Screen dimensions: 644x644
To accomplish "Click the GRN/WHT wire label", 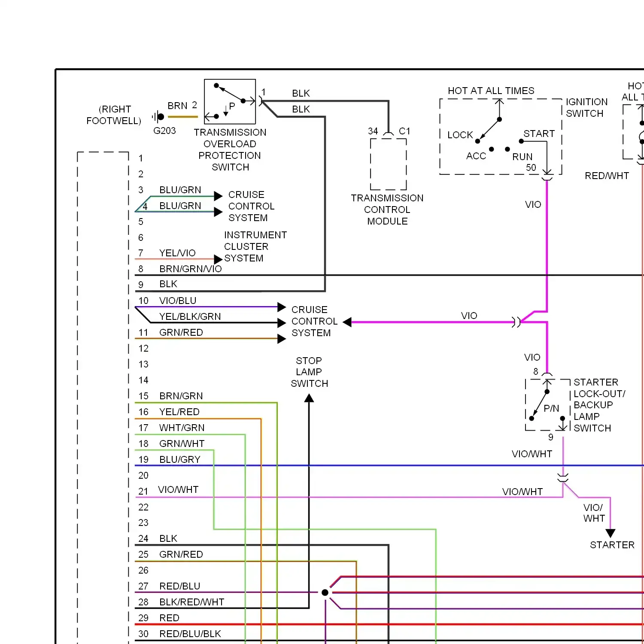I will 182,444.
